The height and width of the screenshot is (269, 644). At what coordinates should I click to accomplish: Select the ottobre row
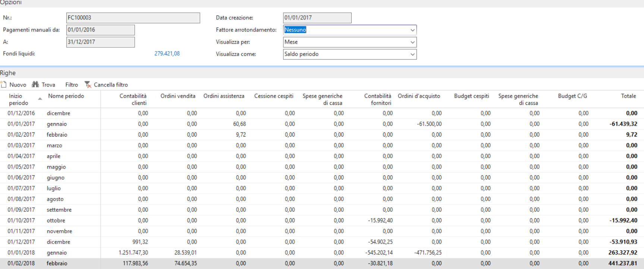322,220
